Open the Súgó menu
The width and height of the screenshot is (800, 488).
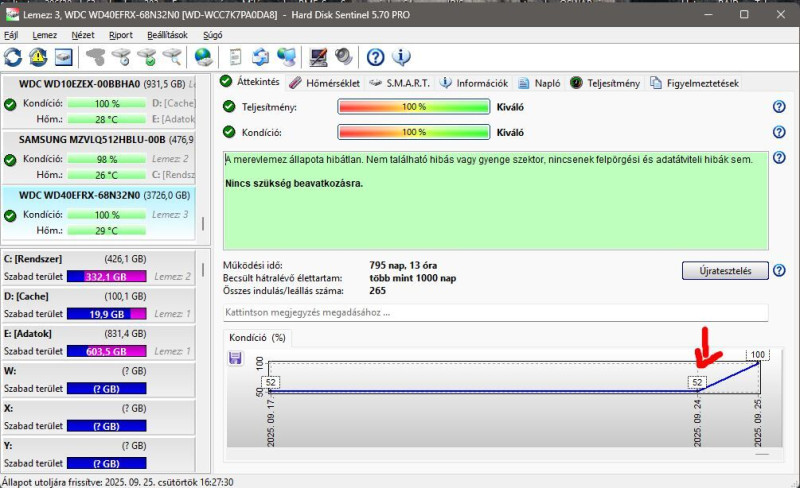click(212, 35)
